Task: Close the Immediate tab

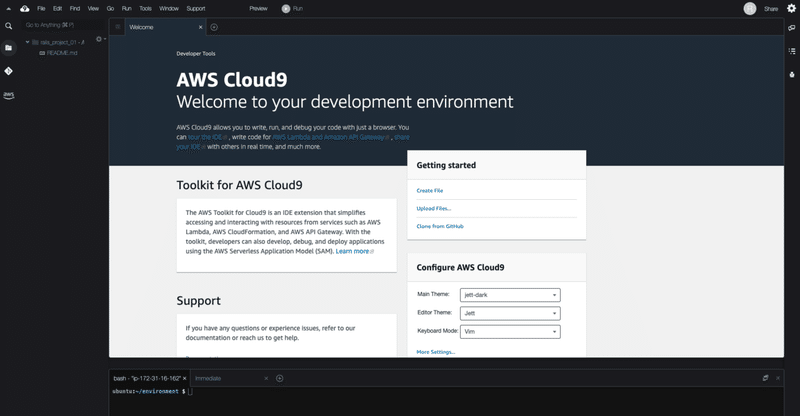Action: tap(266, 378)
